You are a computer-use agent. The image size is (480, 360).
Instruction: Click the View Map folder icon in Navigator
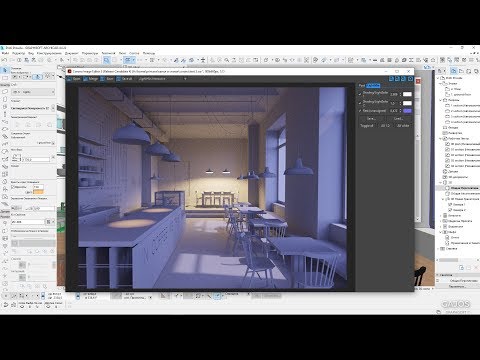(461, 71)
